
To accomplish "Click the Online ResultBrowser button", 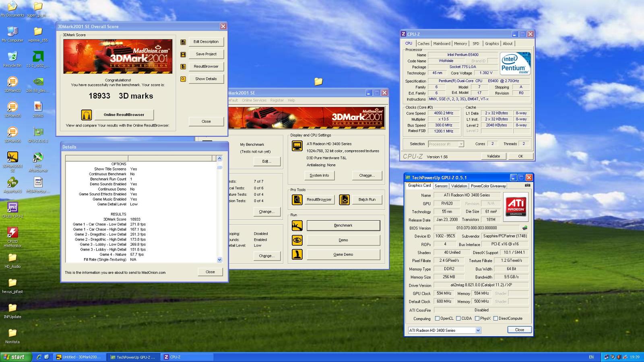I will coord(124,115).
